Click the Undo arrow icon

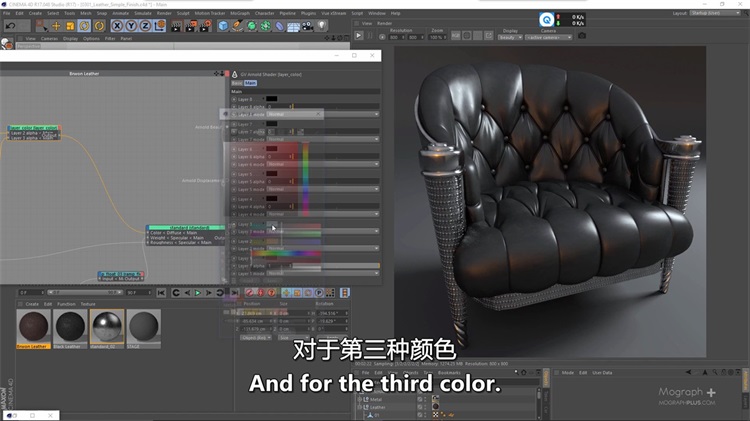[9, 25]
